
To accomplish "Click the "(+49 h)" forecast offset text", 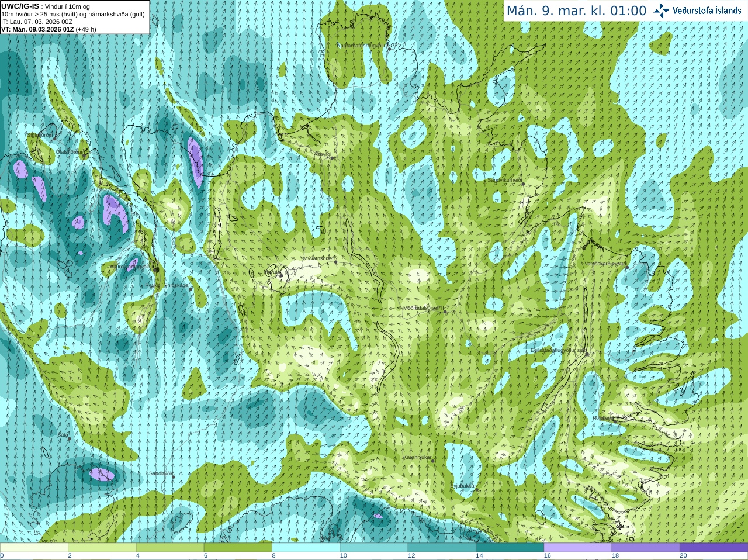I will (86, 29).
